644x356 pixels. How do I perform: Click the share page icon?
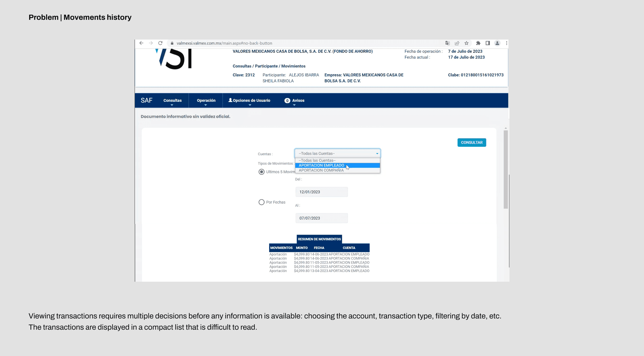coord(457,43)
